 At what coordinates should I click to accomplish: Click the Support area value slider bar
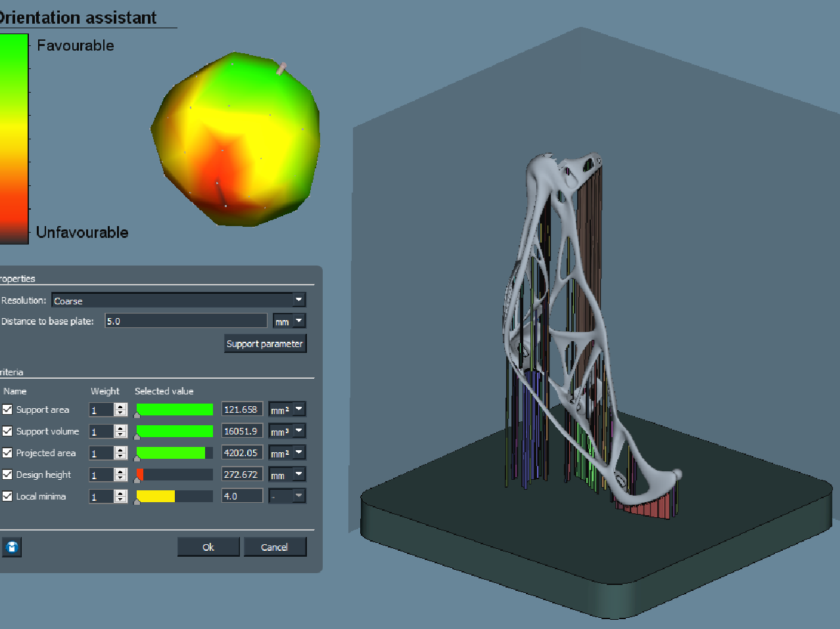(x=174, y=409)
